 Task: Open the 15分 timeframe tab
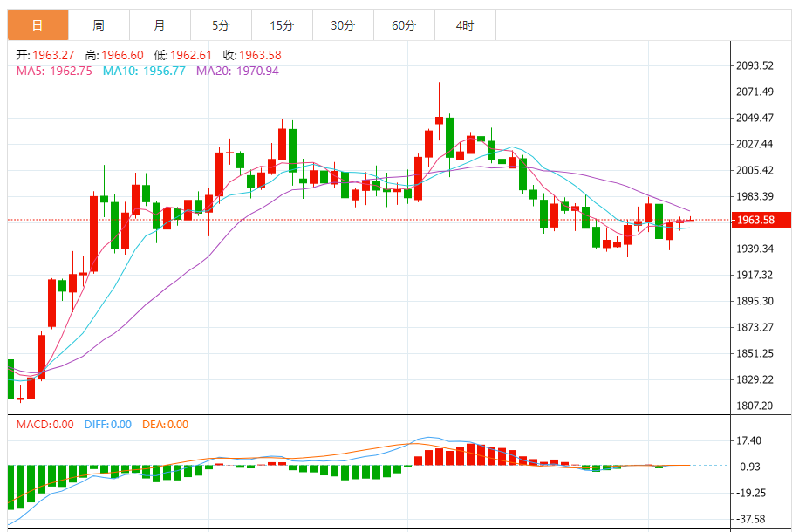tap(282, 25)
